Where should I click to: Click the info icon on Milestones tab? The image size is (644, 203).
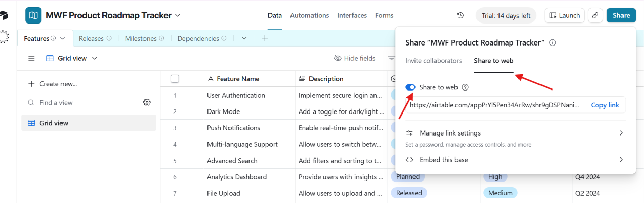point(161,38)
